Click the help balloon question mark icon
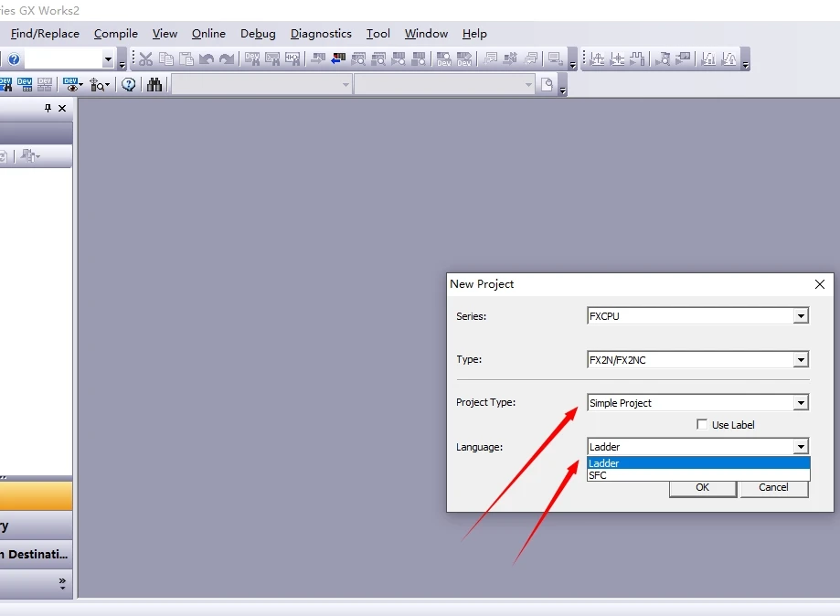The width and height of the screenshot is (840, 616). pyautogui.click(x=129, y=85)
